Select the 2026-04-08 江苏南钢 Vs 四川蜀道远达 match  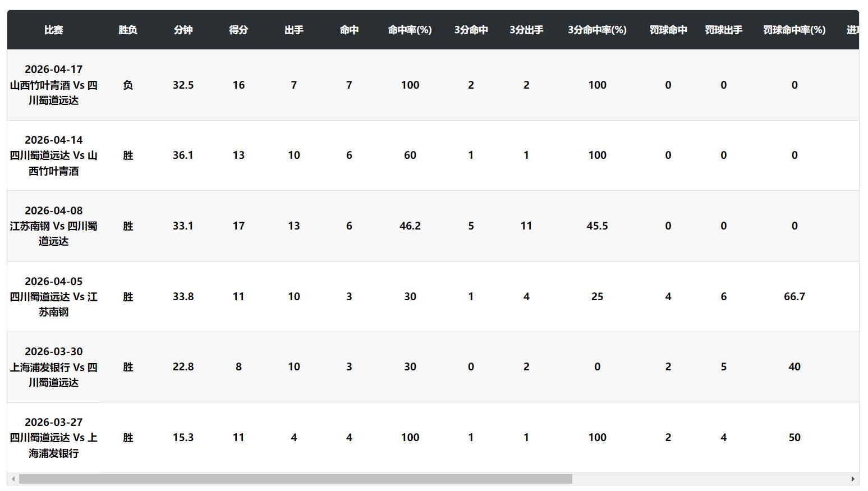tap(54, 226)
